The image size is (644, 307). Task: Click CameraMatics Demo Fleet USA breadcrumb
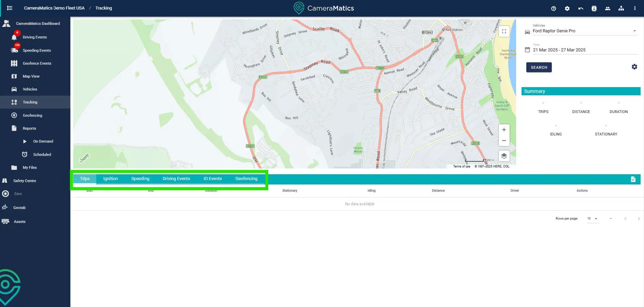54,8
